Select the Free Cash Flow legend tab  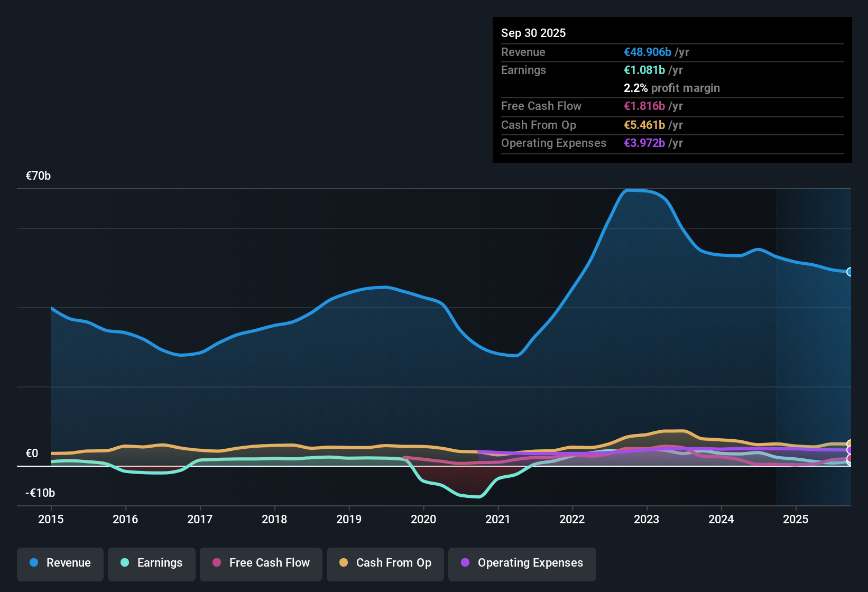(261, 563)
